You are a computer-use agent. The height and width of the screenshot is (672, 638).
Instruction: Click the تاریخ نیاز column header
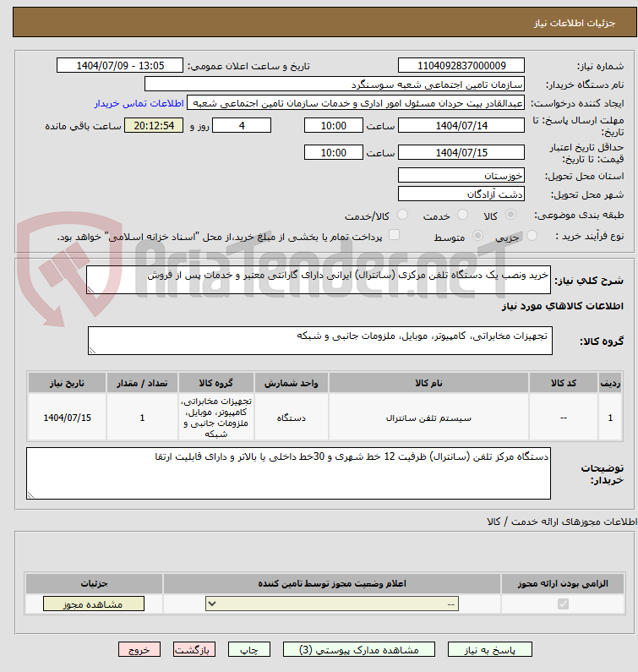point(68,383)
